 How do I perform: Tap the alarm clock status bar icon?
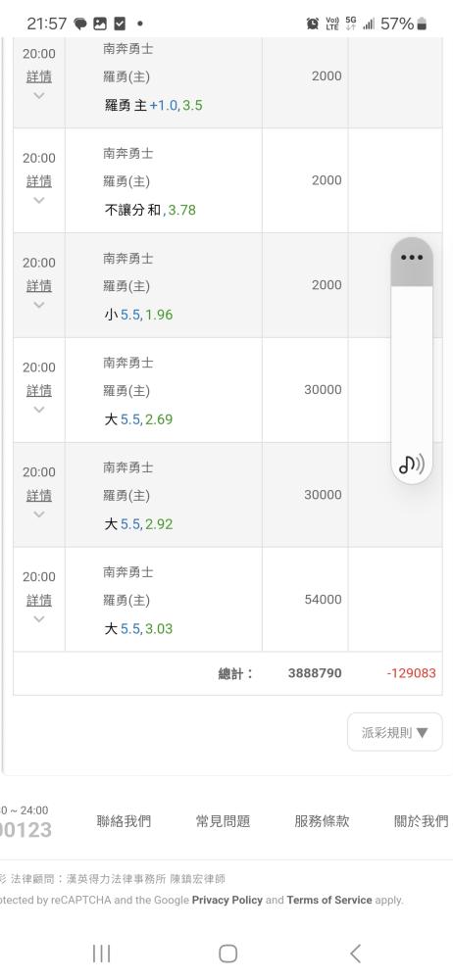pos(312,24)
